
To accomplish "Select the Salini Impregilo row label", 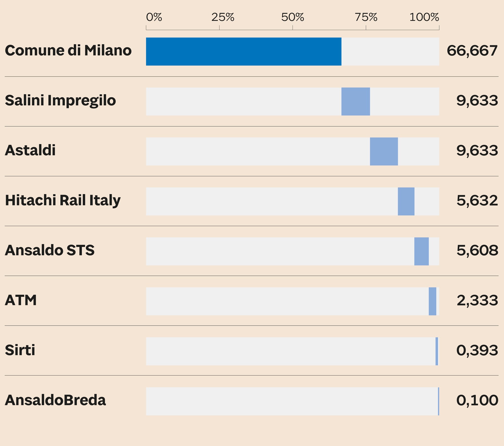I will pyautogui.click(x=60, y=101).
